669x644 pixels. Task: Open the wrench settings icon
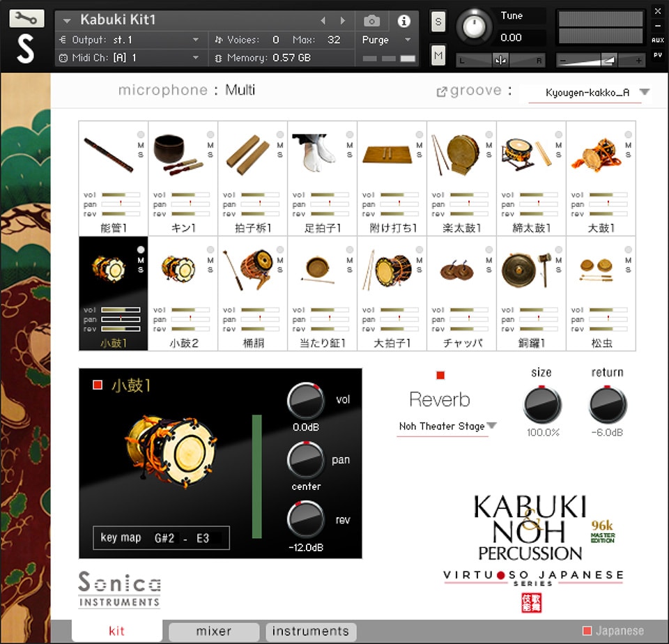(x=26, y=19)
